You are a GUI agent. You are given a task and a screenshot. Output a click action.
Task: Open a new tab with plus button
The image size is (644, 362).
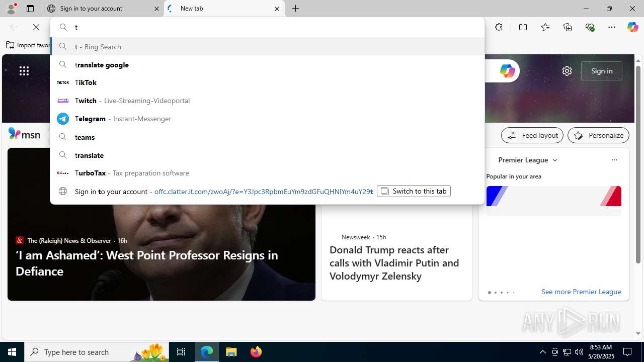click(296, 9)
